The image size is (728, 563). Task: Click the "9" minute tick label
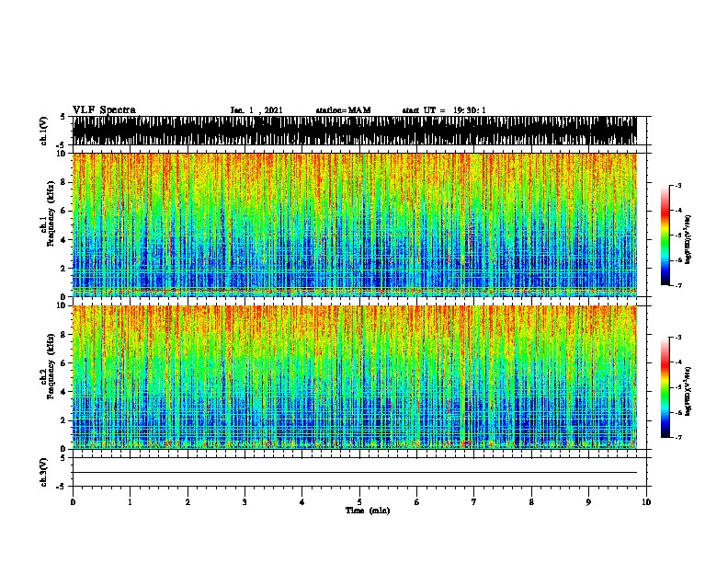tap(588, 502)
